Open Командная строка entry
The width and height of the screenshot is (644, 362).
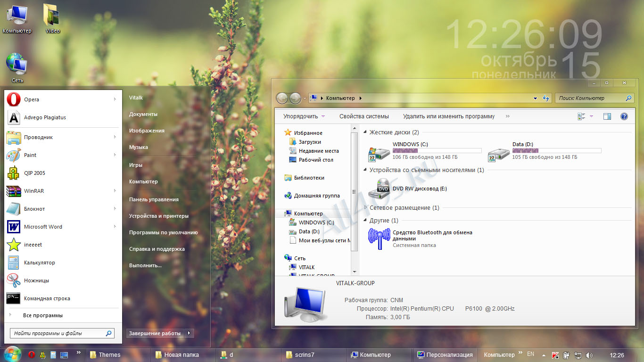tap(62, 298)
